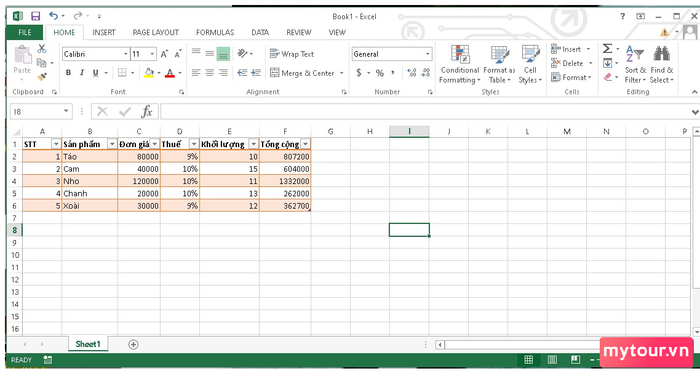
Task: Open Find & Select binoculars menu
Action: click(x=662, y=65)
